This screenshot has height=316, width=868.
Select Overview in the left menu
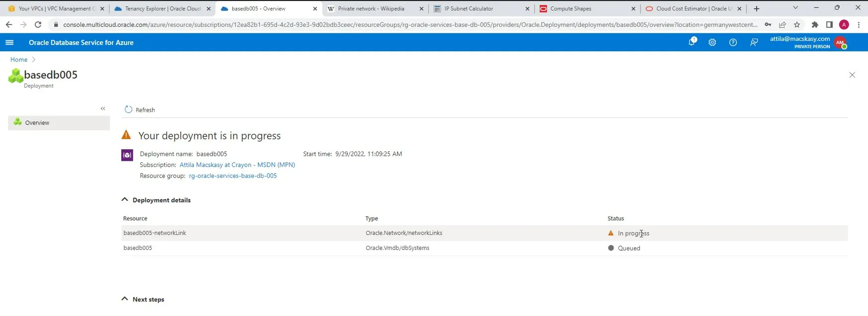(x=59, y=122)
